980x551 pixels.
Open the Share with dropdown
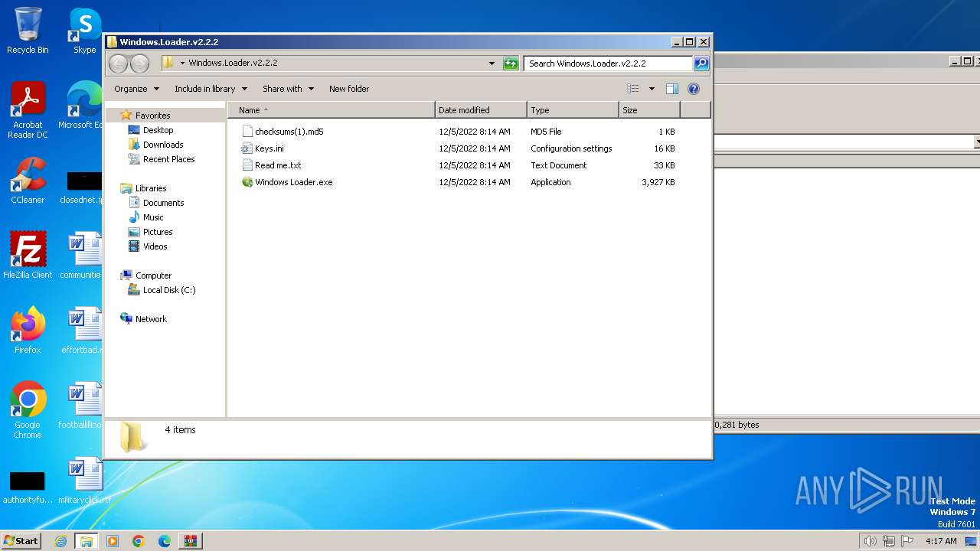(288, 89)
